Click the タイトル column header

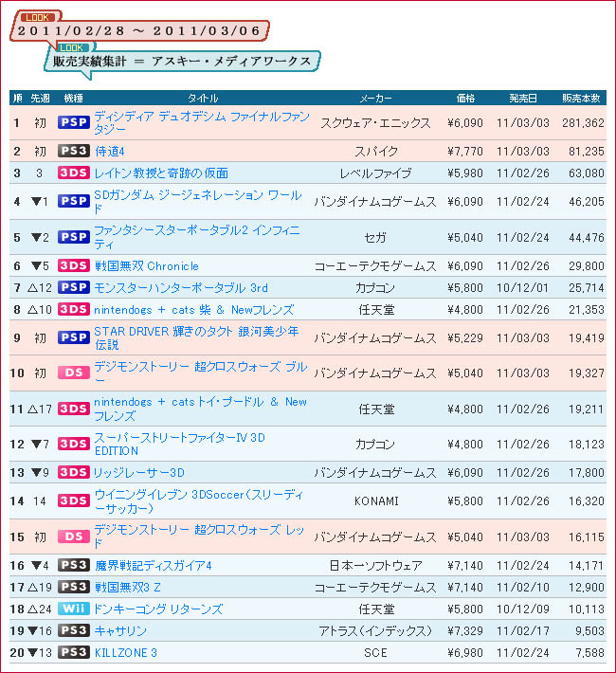(203, 98)
